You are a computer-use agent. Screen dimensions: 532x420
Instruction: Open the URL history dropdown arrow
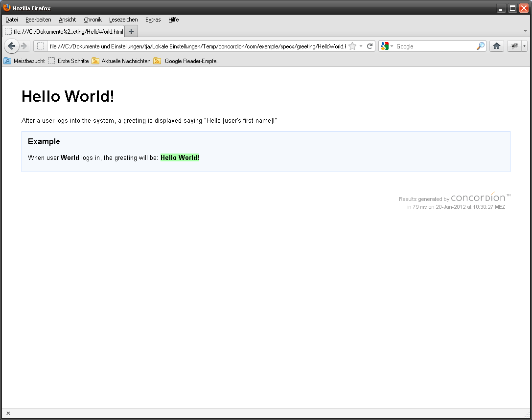[361, 46]
